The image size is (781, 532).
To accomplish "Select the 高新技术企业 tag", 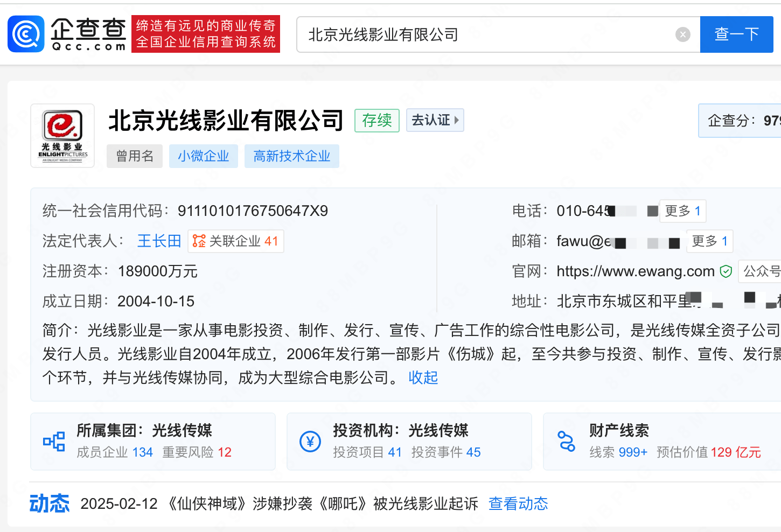I will (291, 156).
